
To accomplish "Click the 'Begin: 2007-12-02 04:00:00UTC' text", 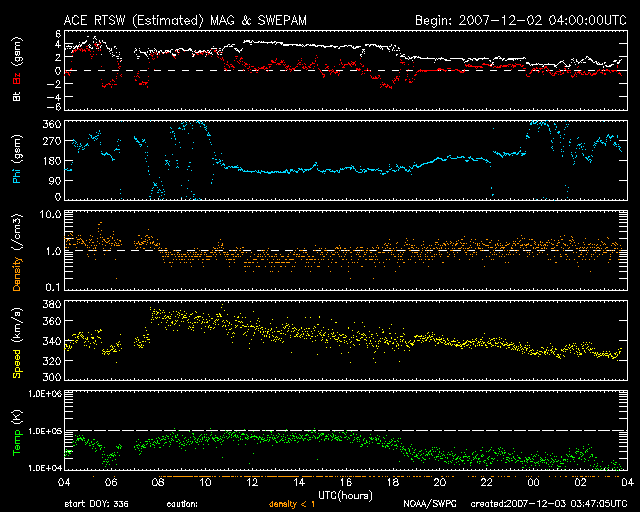I will (x=521, y=20).
